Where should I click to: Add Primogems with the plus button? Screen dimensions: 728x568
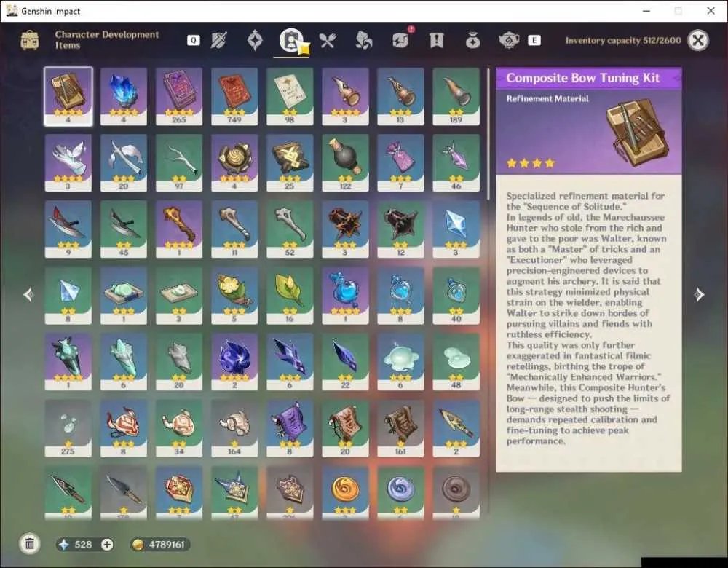[x=107, y=544]
